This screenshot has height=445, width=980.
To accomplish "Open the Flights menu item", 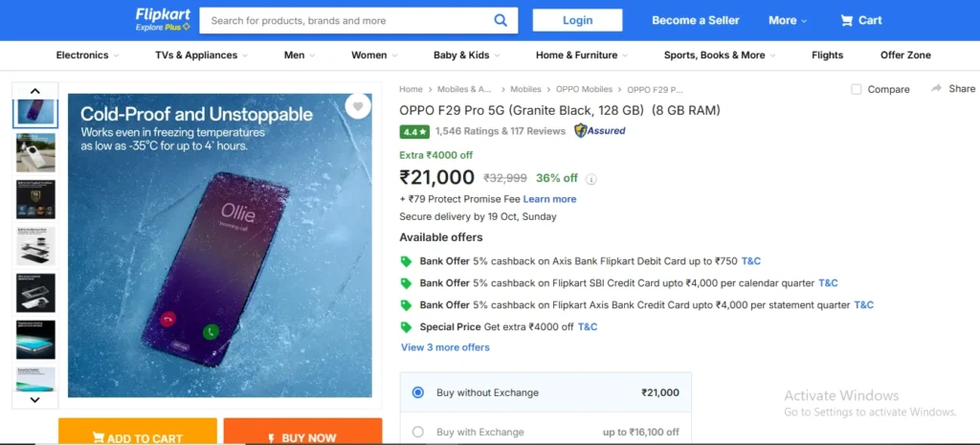I will click(x=827, y=56).
